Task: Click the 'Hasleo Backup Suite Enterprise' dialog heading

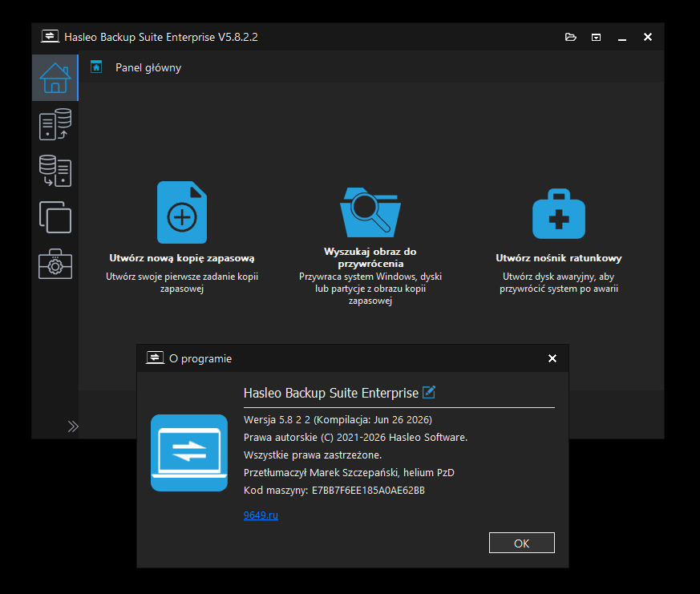Action: tap(331, 393)
